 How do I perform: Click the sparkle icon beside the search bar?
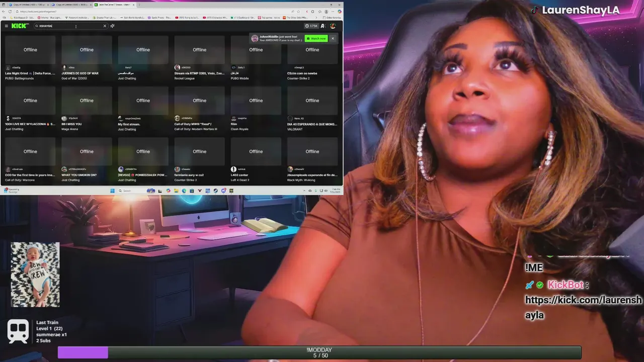(x=112, y=26)
